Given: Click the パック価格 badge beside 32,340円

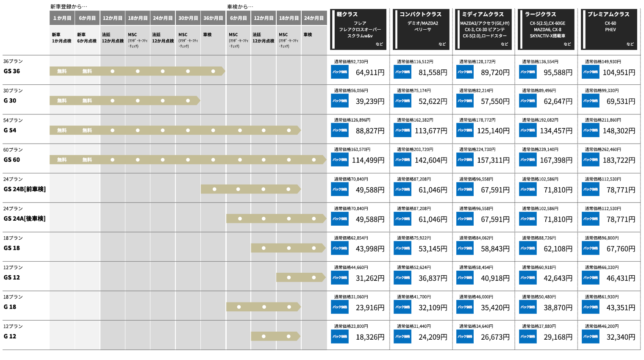Looking at the screenshot, I should pyautogui.click(x=591, y=337).
